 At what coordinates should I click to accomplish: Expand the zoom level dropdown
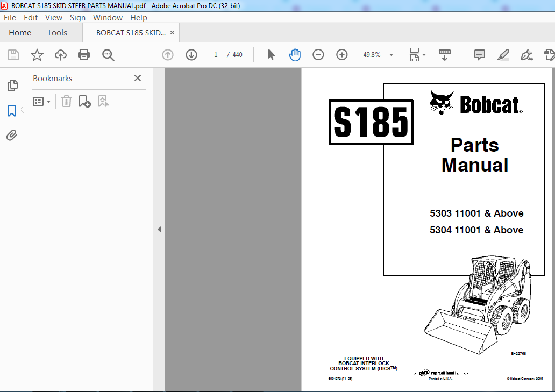coord(391,55)
